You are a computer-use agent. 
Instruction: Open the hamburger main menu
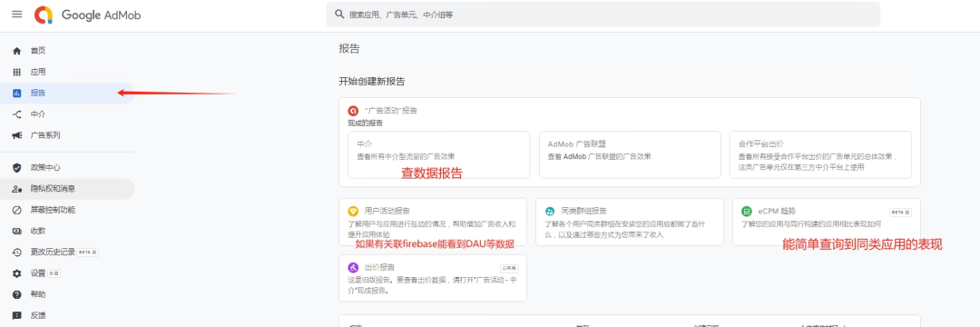[17, 15]
